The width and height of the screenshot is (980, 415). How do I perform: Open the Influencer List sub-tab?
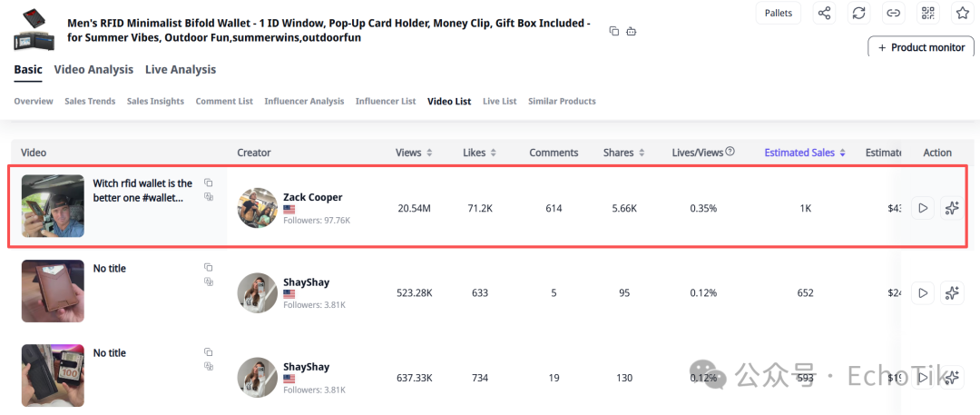(386, 101)
